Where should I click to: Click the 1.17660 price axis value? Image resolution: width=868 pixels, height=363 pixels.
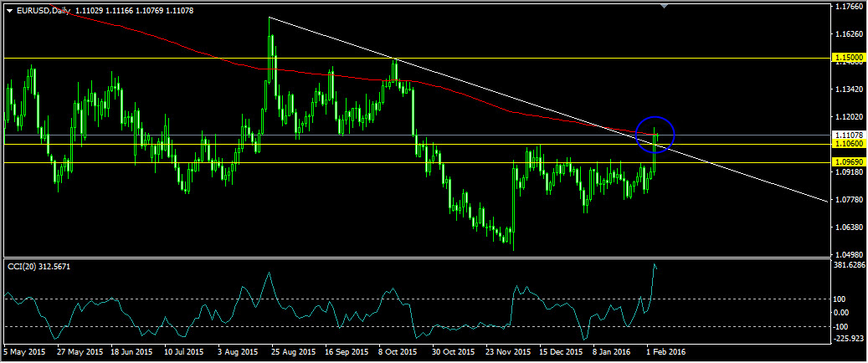pos(850,7)
